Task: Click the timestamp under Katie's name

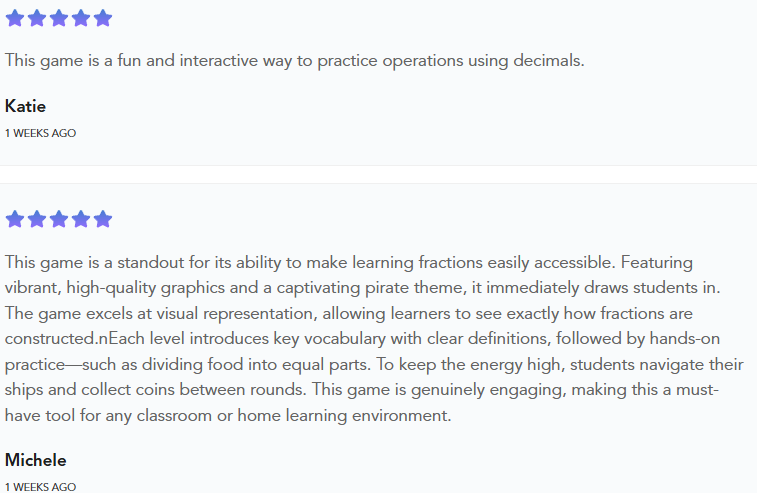Action: [41, 133]
